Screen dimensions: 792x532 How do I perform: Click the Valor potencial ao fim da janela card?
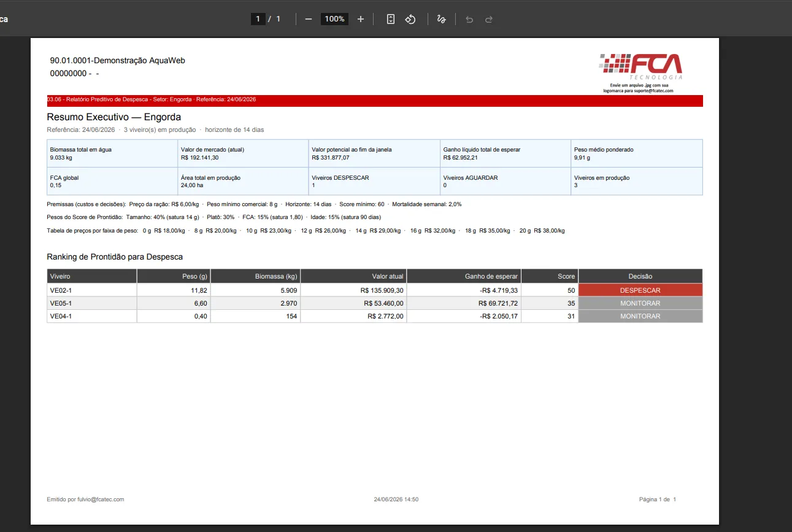tap(374, 153)
